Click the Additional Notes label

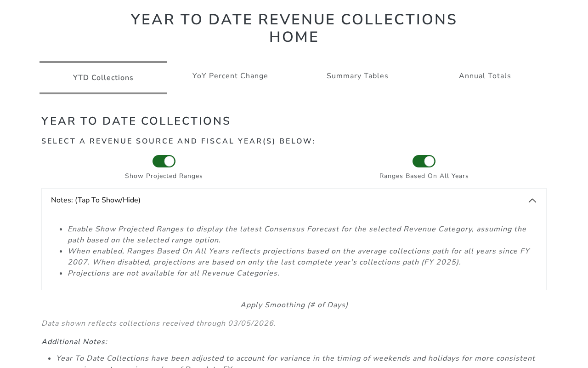[x=74, y=342]
